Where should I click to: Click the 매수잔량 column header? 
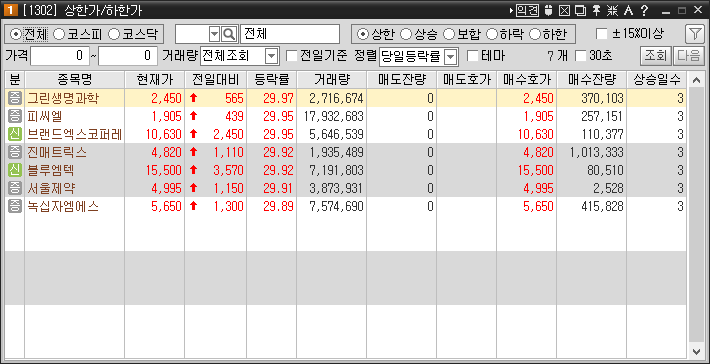(x=592, y=80)
